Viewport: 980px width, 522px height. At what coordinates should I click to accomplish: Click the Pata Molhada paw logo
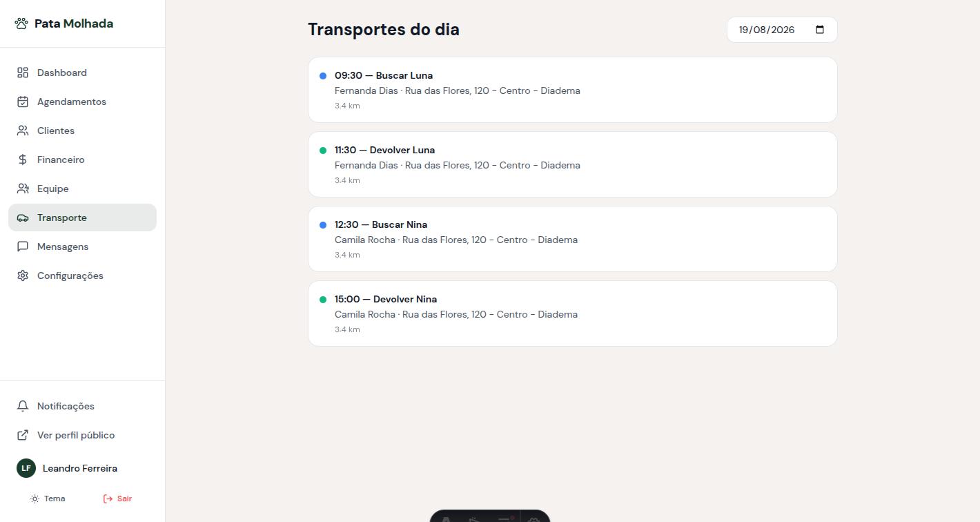coord(21,23)
